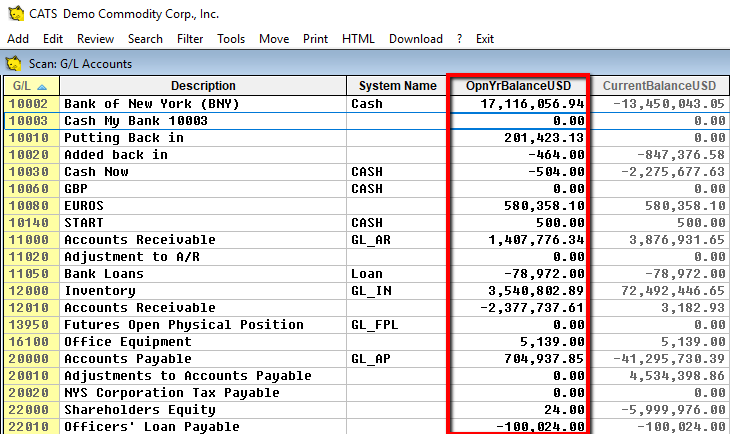
Task: Open the Add menu
Action: click(x=18, y=39)
